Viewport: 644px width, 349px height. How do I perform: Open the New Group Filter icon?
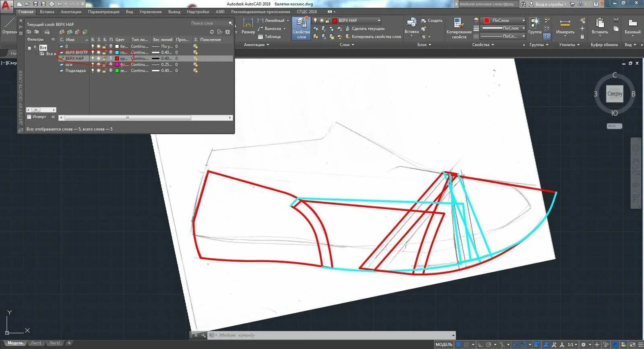[37, 32]
